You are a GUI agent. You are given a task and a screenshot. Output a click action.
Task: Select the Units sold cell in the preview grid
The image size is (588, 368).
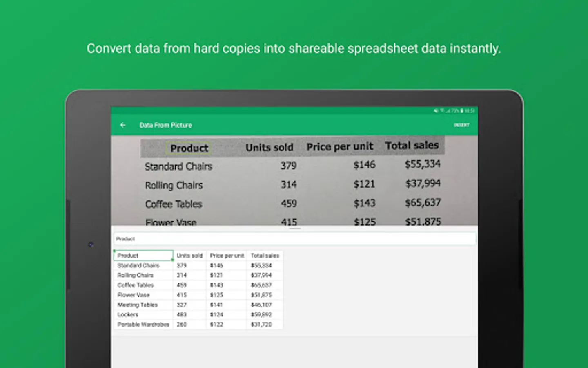[190, 256]
